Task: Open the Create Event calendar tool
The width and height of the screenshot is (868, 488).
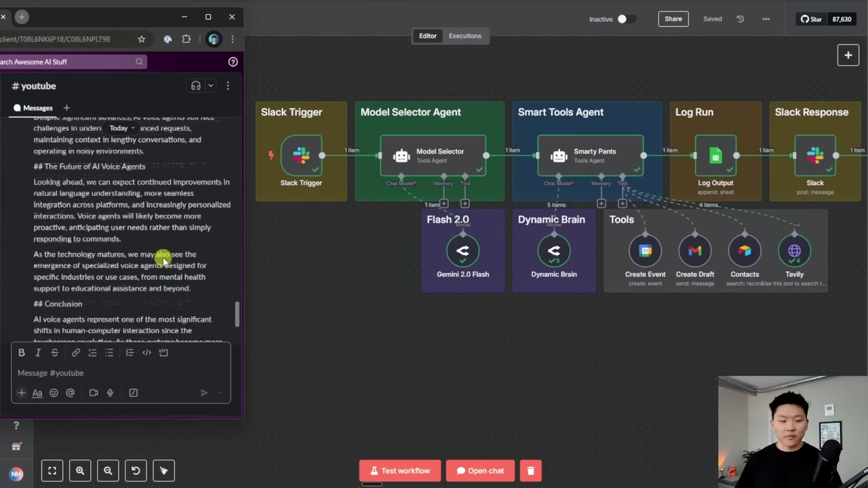Action: click(x=645, y=250)
